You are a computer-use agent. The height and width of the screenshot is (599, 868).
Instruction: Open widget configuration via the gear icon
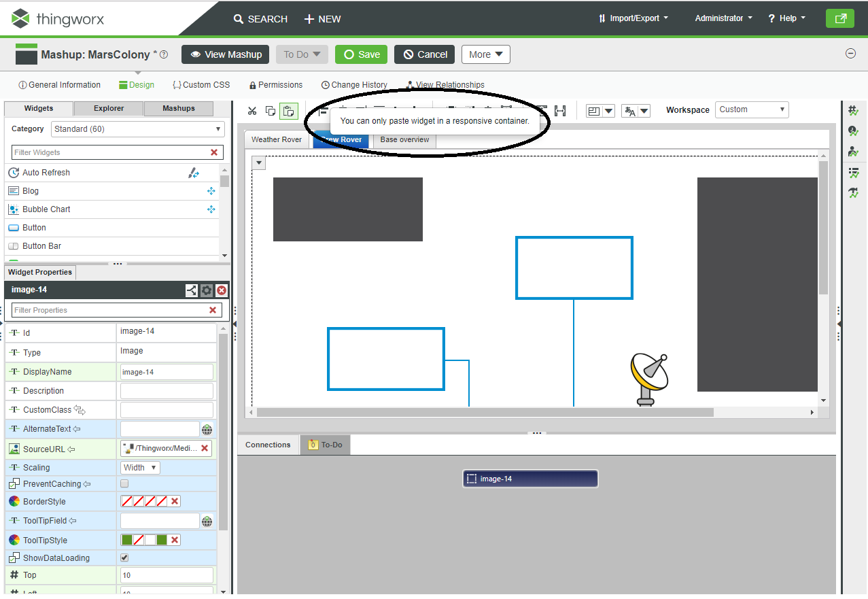tap(206, 290)
